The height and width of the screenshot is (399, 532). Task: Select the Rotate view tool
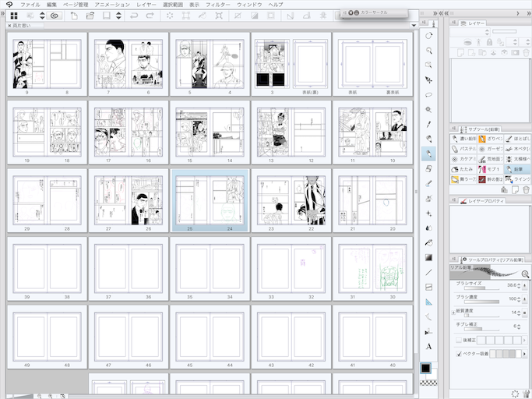[429, 35]
